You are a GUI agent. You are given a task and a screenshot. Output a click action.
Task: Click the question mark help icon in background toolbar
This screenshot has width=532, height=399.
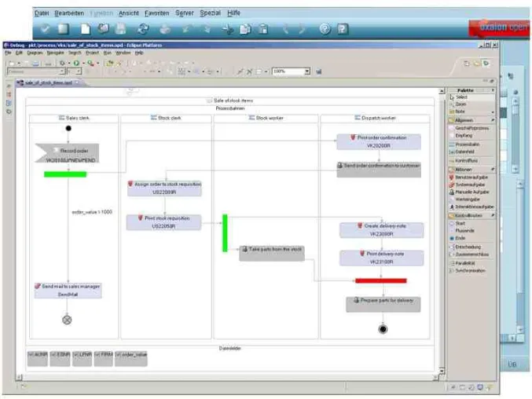pos(343,29)
